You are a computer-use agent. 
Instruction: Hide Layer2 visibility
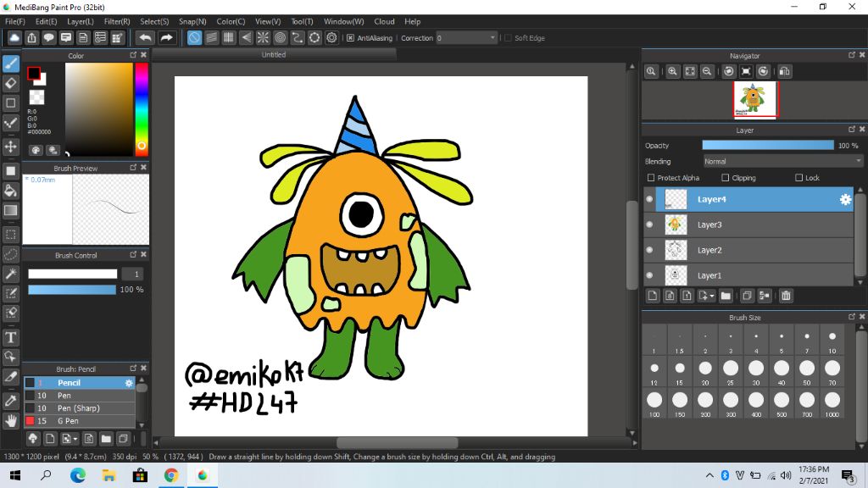(x=649, y=250)
